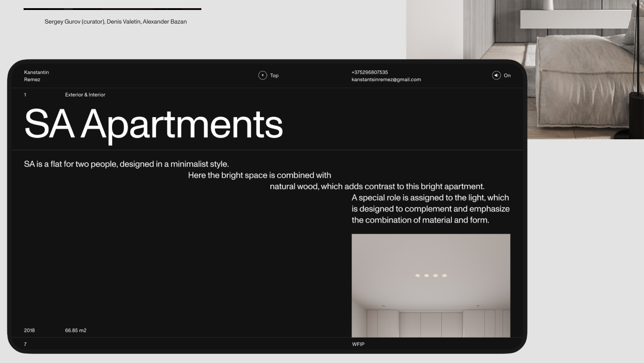Click the kanstantsinremez@gmail.com email link

(x=386, y=79)
